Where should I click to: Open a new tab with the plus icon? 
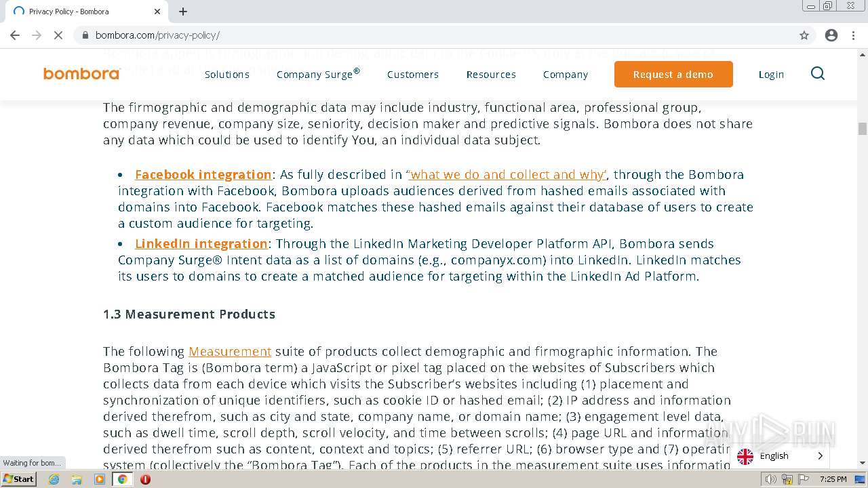[x=183, y=12]
